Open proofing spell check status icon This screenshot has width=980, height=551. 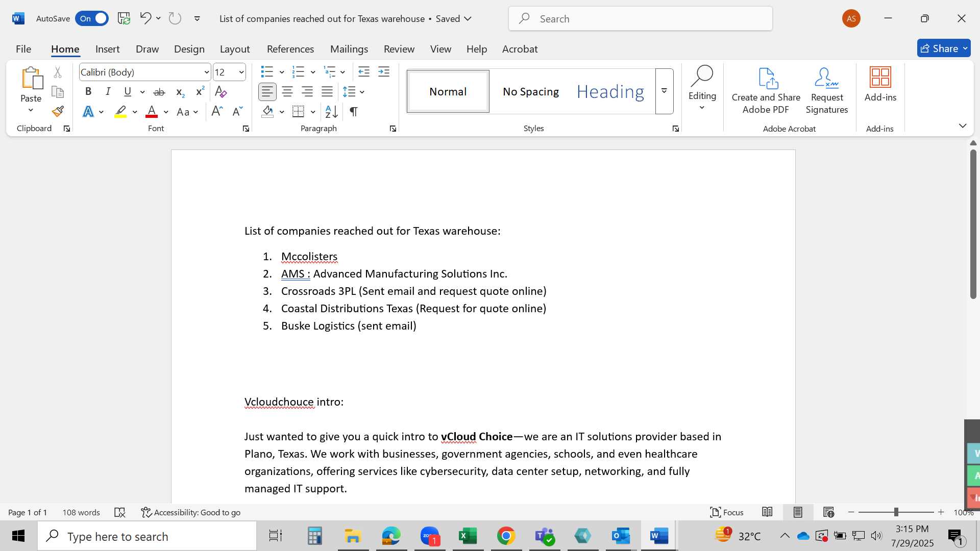pyautogui.click(x=120, y=512)
